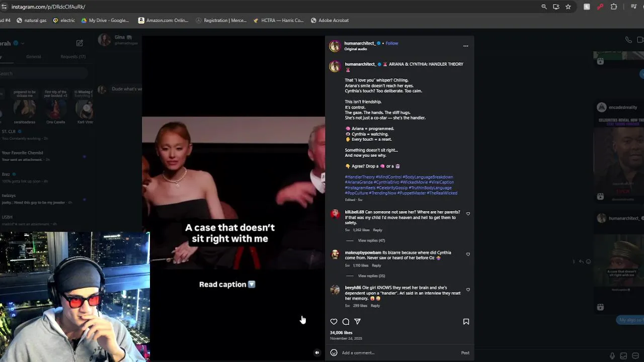The width and height of the screenshot is (644, 362).
Task: Like beeyh86's comment heart
Action: coord(468,290)
